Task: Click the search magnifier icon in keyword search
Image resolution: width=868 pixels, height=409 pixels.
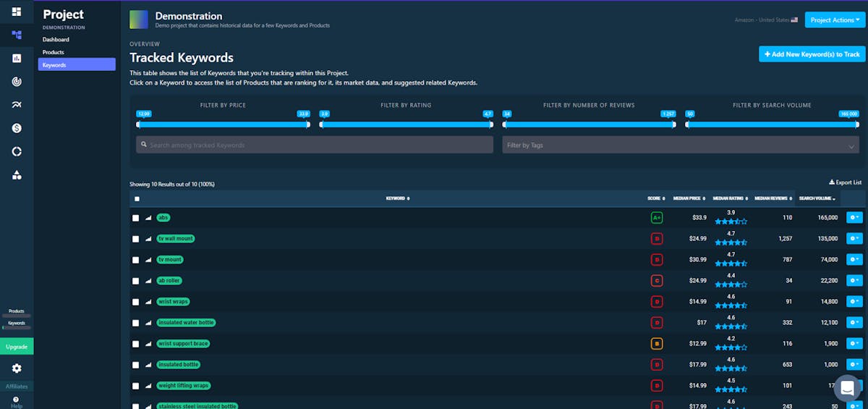Action: point(144,145)
